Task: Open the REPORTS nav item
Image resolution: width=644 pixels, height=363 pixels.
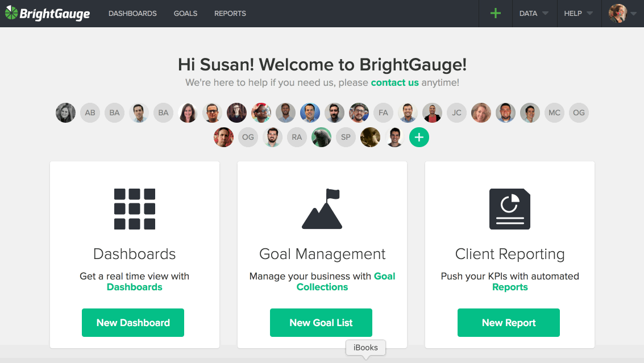Action: [x=230, y=14]
